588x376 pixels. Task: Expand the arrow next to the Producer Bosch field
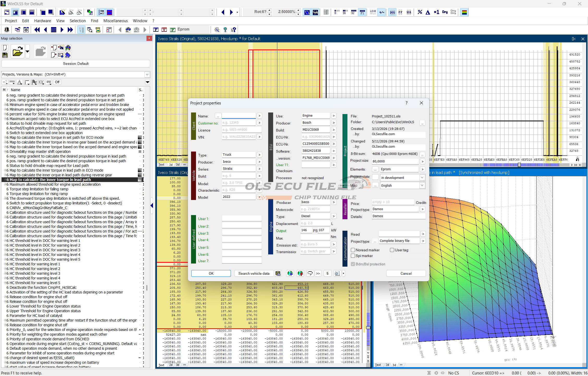[x=334, y=123]
